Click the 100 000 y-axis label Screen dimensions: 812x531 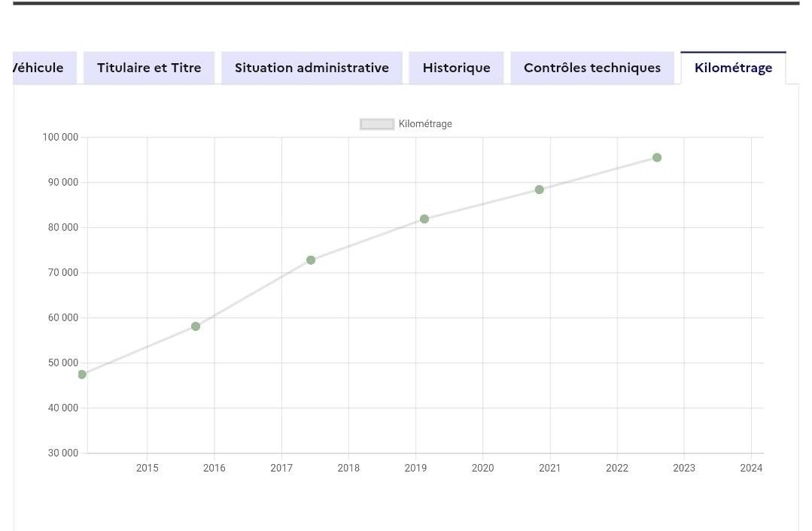[x=61, y=137]
